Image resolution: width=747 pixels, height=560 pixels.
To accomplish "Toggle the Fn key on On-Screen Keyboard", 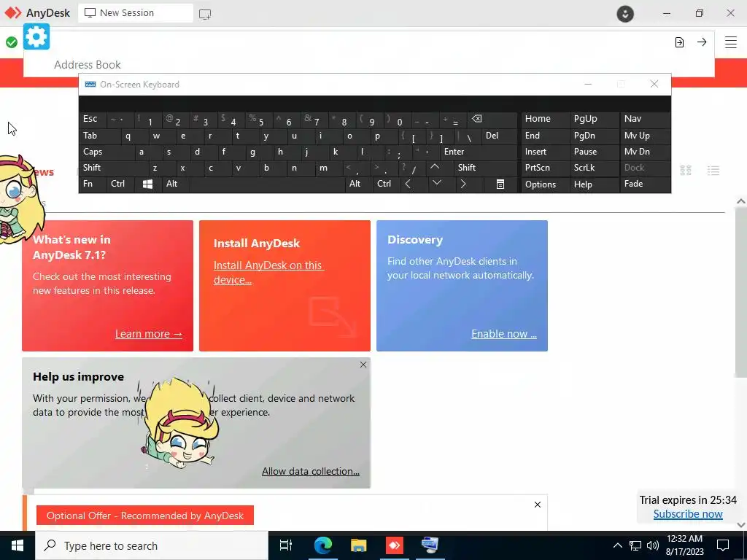I will [93, 184].
